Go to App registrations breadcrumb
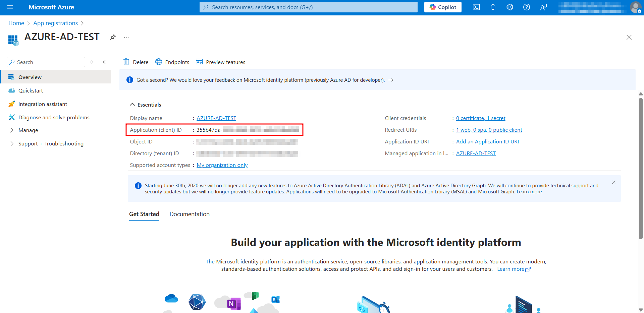644x313 pixels. tap(55, 23)
